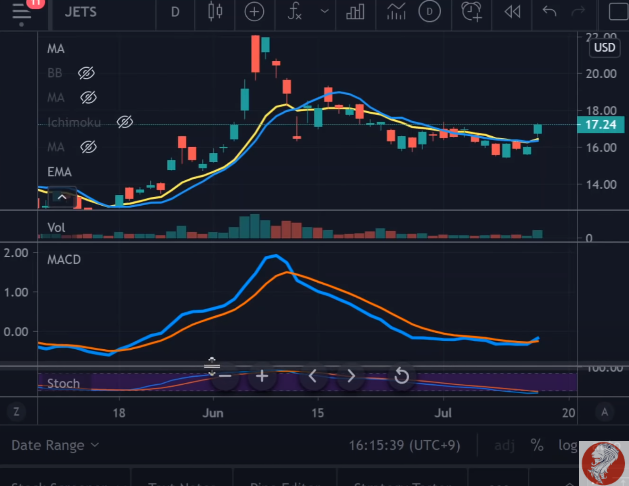Click the 16:15:39 (UTC+9) clock
This screenshot has width=629, height=486.
(x=404, y=446)
